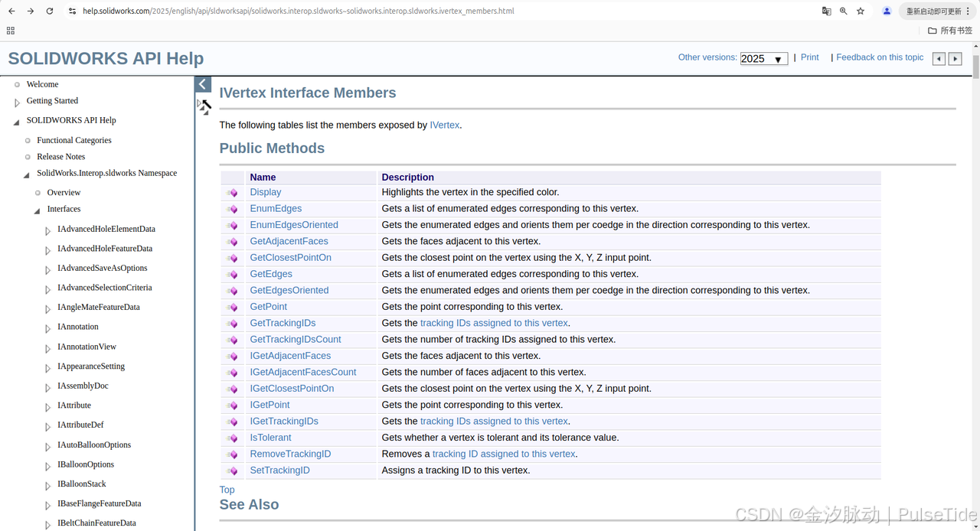The height and width of the screenshot is (531, 980).
Task: Expand the IBalloonStack node arrow
Action: tap(47, 485)
